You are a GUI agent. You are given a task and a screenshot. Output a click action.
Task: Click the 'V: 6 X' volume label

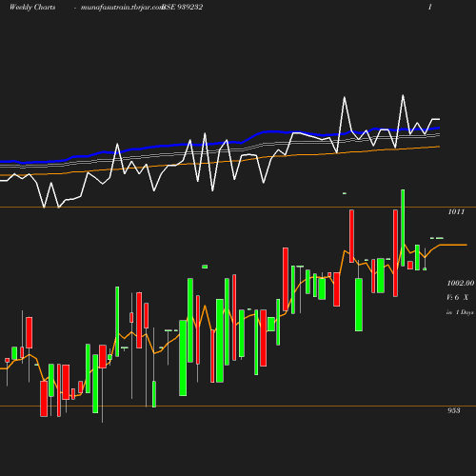tap(457, 297)
